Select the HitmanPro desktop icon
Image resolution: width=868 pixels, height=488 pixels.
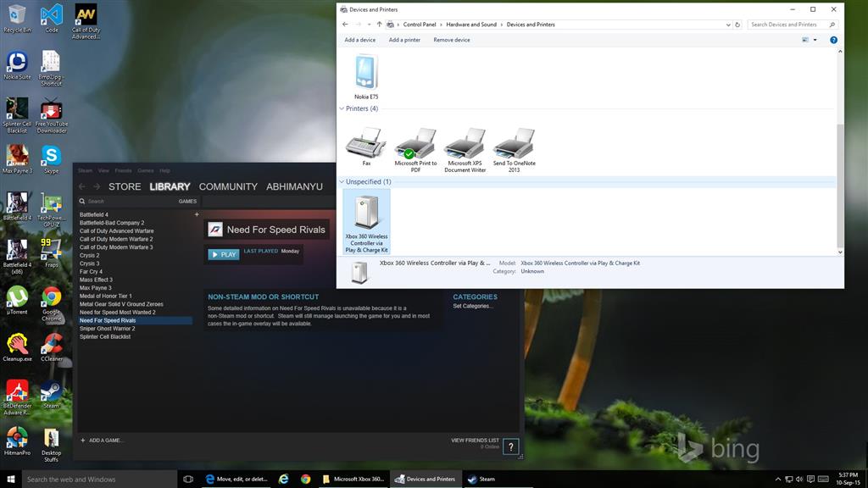[17, 441]
